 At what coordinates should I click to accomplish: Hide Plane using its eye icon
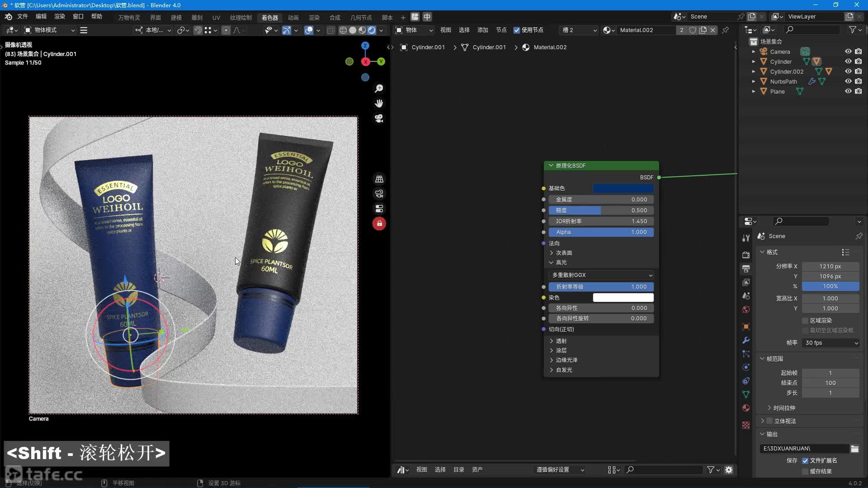848,91
